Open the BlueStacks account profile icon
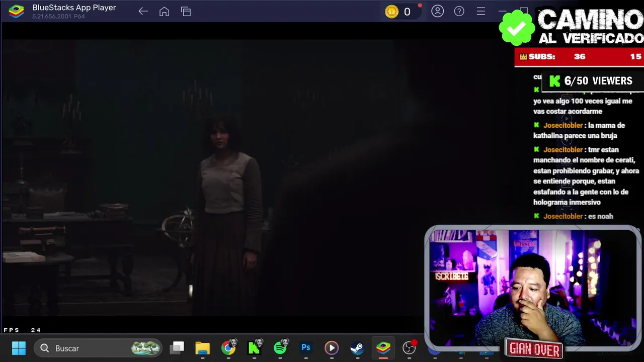The width and height of the screenshot is (644, 362). pyautogui.click(x=437, y=11)
